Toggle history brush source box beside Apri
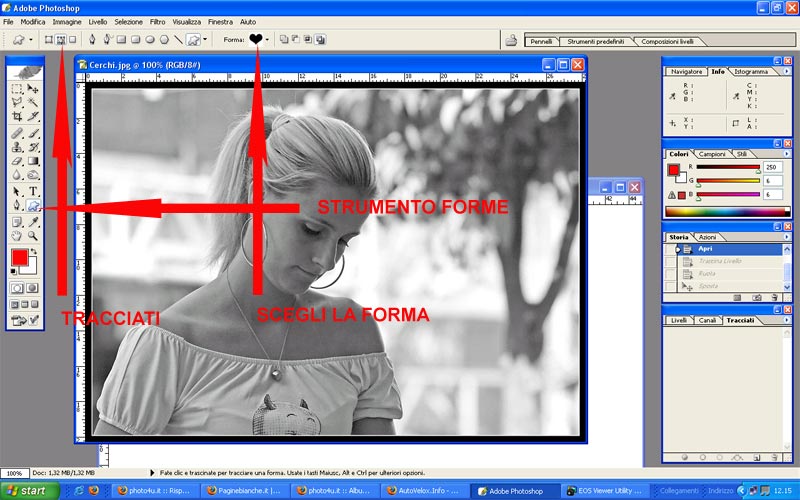 (x=669, y=249)
